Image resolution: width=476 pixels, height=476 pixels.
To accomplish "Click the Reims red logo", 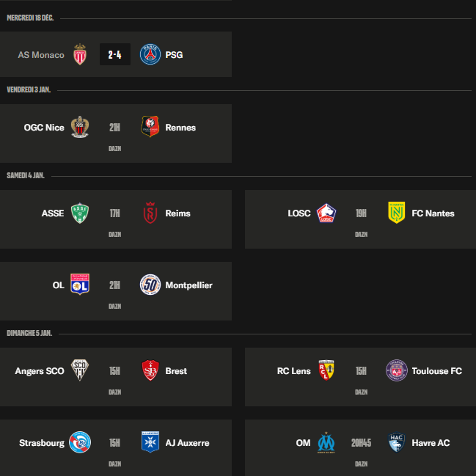I will click(150, 213).
